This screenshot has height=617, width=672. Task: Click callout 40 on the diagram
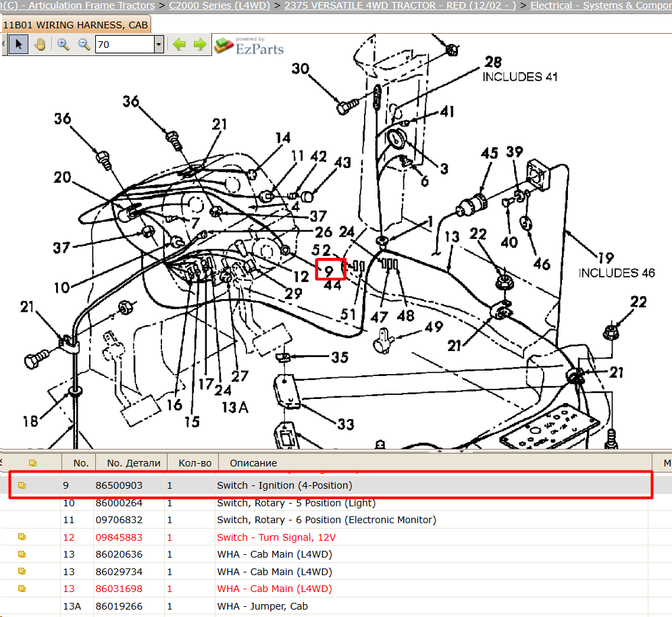point(509,242)
